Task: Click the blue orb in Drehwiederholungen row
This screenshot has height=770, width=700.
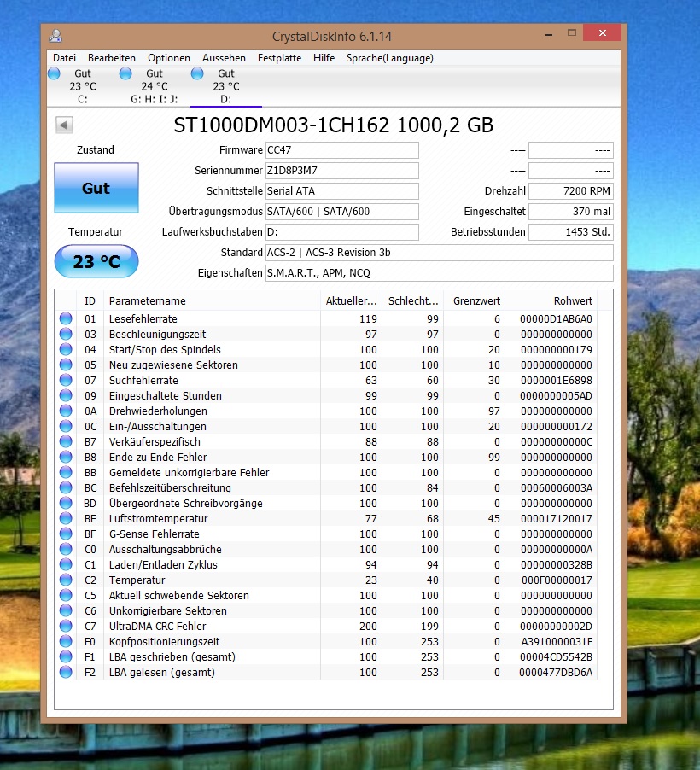Action: pos(66,411)
